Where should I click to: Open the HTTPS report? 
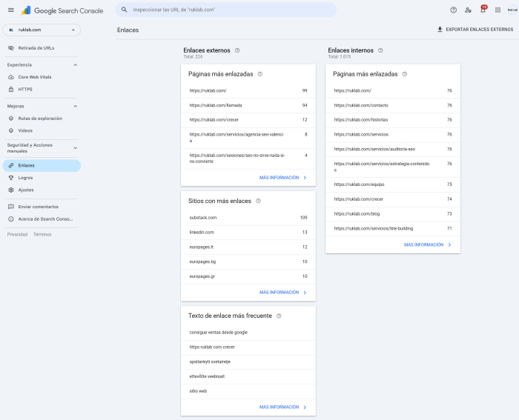(42, 90)
